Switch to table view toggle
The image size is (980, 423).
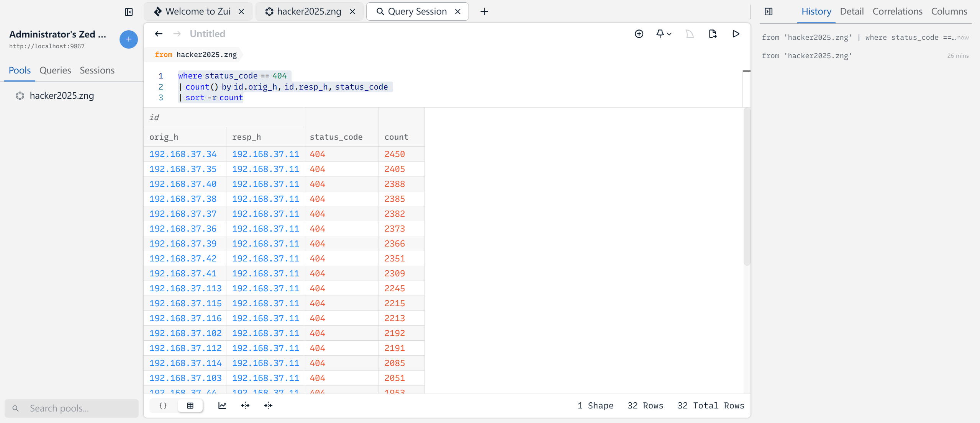(190, 405)
